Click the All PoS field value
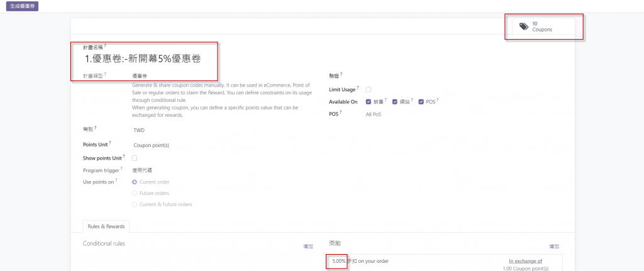 click(374, 114)
